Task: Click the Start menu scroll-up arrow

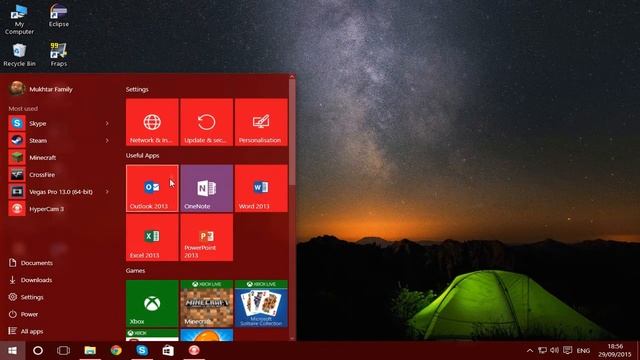Action: tap(292, 76)
